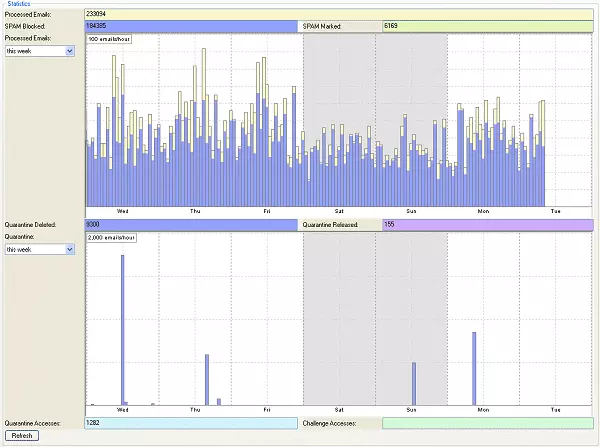Click the Monday bar in Quarantine chart
This screenshot has height=447, width=600.
[474, 368]
